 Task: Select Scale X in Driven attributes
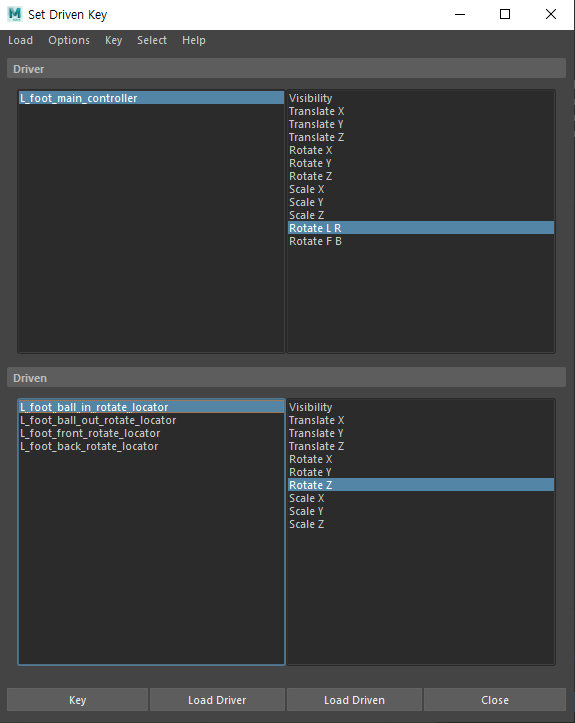click(421, 498)
